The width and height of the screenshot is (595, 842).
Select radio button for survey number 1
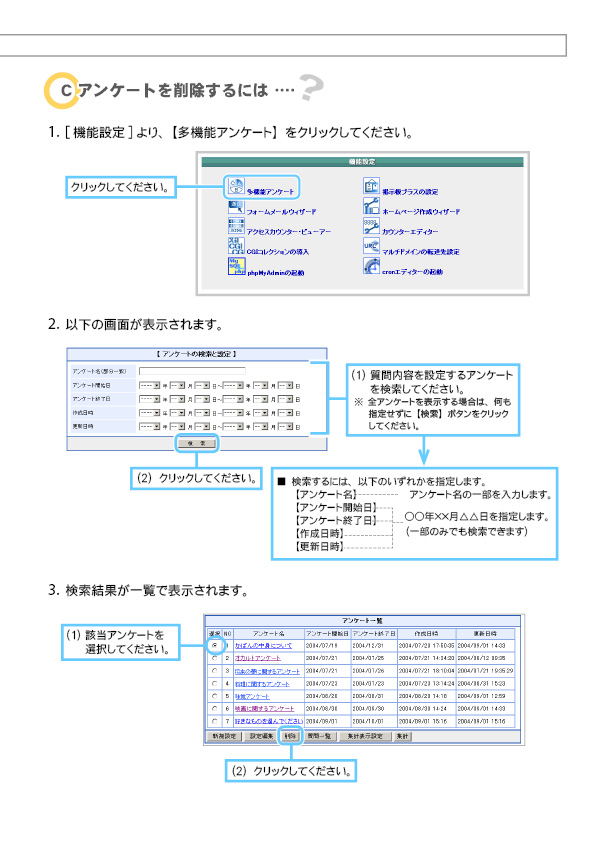(215, 645)
